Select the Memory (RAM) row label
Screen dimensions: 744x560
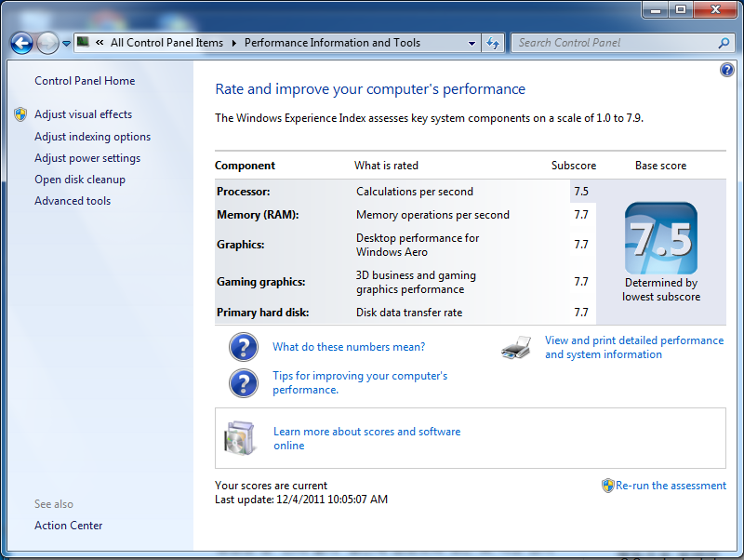[258, 215]
